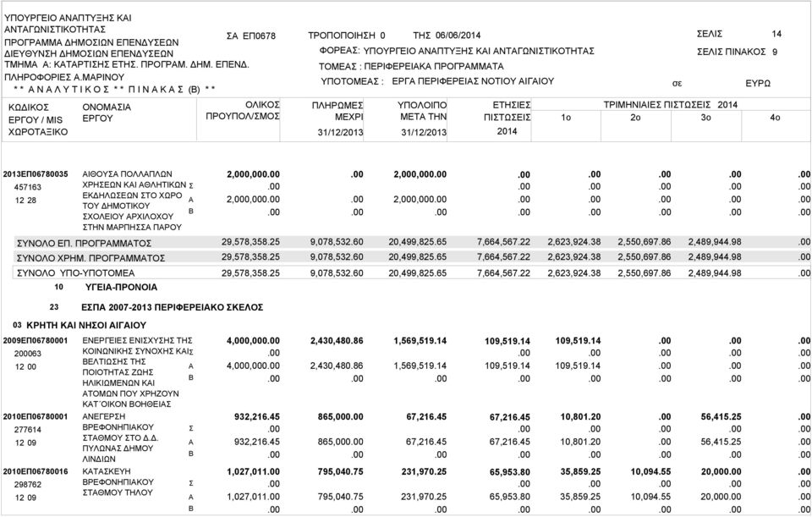
Task: Select bold balance 1,569,519.14
Action: (x=420, y=341)
